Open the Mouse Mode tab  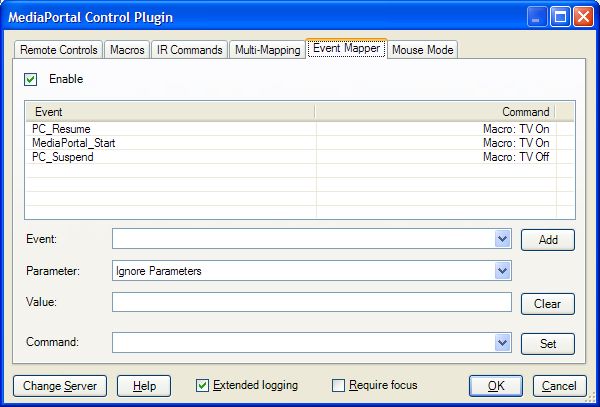[x=423, y=50]
